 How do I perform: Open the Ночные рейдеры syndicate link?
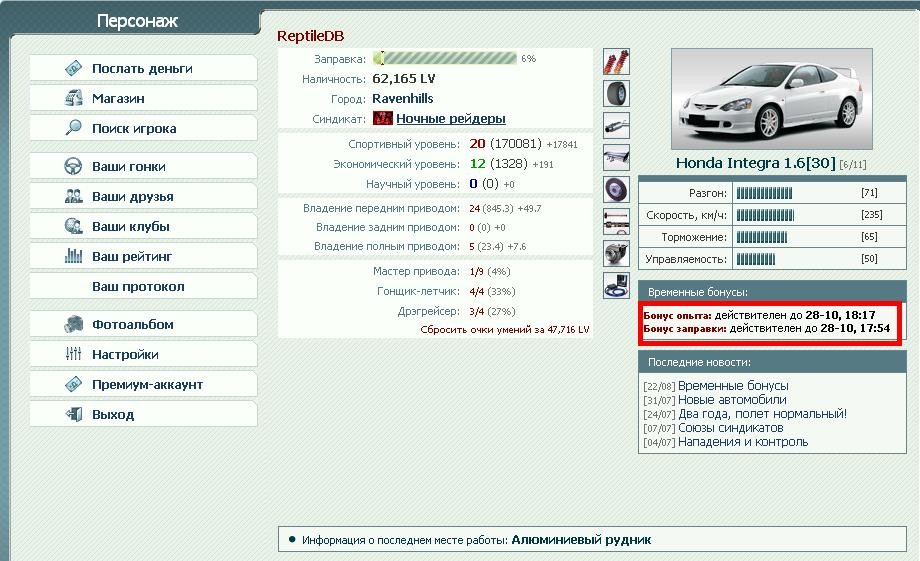451,119
